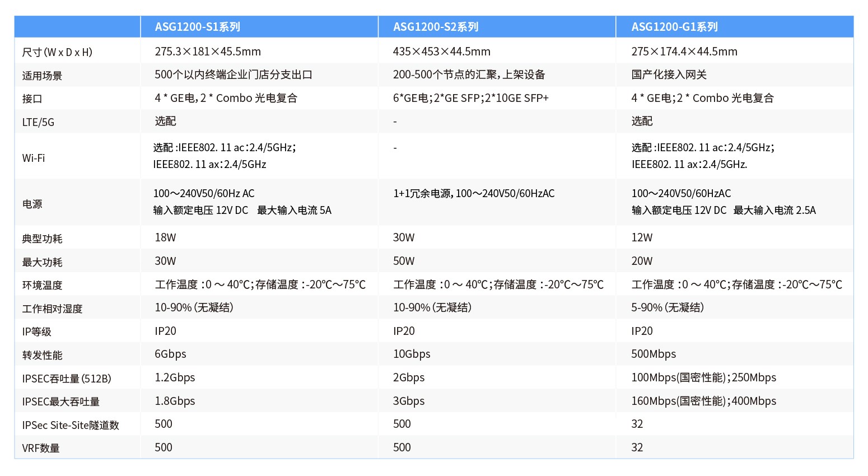Click the 适用场景 row label
The height and width of the screenshot is (476, 868).
tap(42, 76)
